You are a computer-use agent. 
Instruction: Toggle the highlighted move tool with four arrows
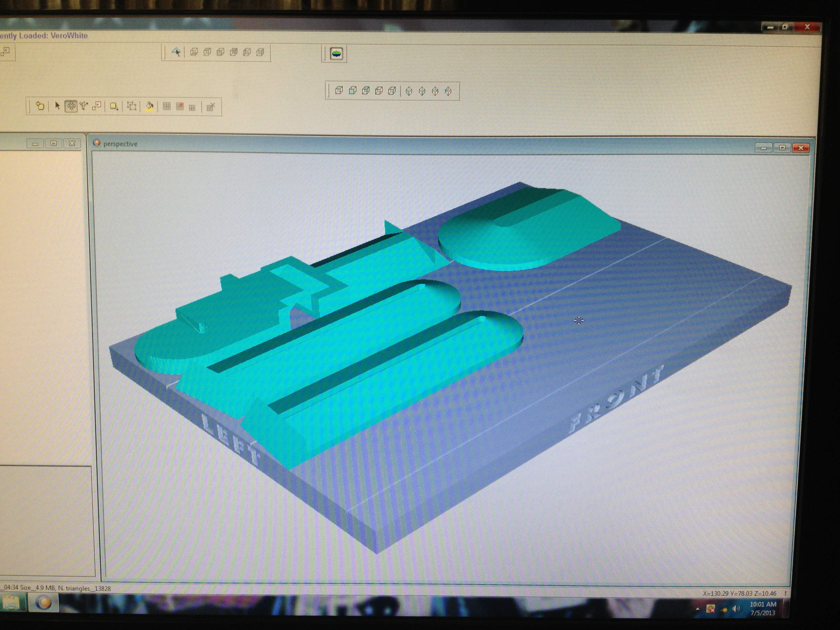(x=71, y=106)
